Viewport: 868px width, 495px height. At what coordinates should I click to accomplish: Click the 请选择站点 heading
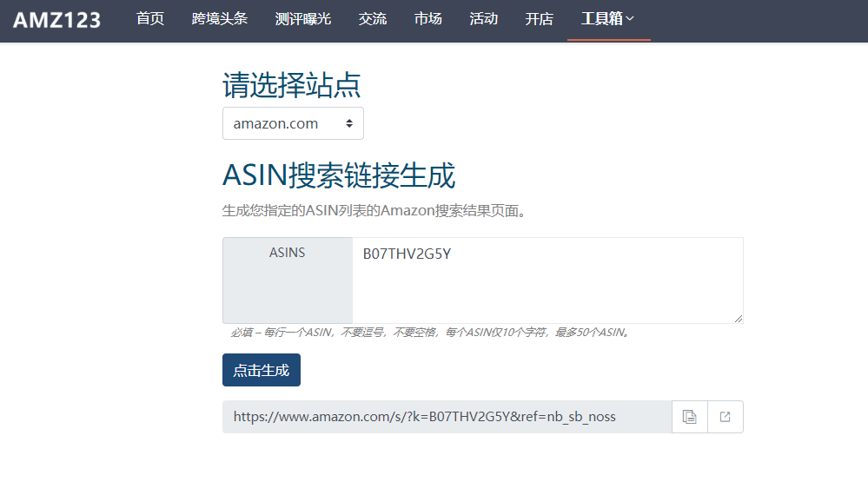click(x=292, y=85)
